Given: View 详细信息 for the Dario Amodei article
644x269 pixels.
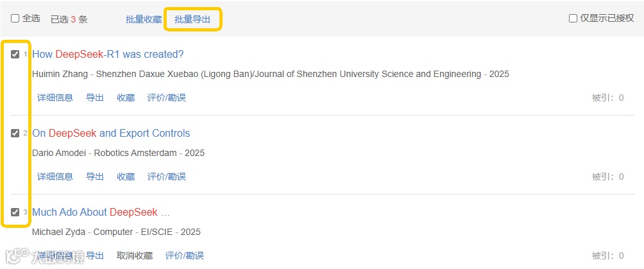Looking at the screenshot, I should (x=55, y=177).
